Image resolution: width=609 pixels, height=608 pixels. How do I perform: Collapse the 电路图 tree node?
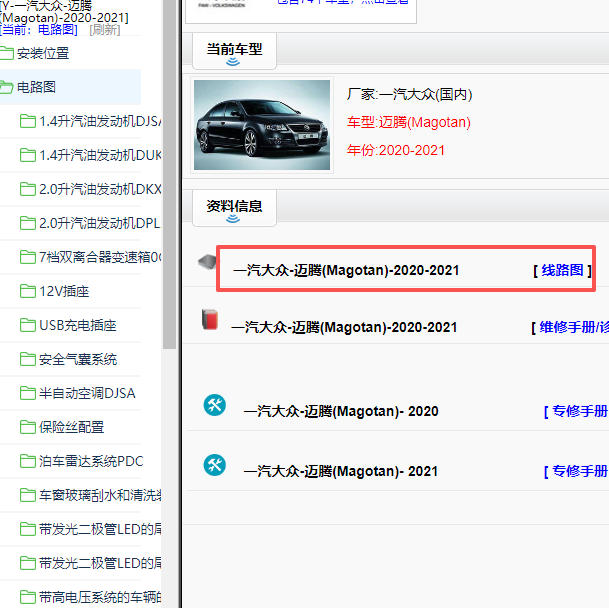coord(36,87)
